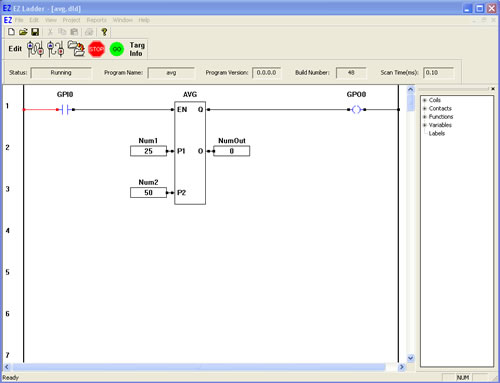This screenshot has height=383, width=500.
Task: Click the yellow Help question mark icon
Action: (104, 32)
